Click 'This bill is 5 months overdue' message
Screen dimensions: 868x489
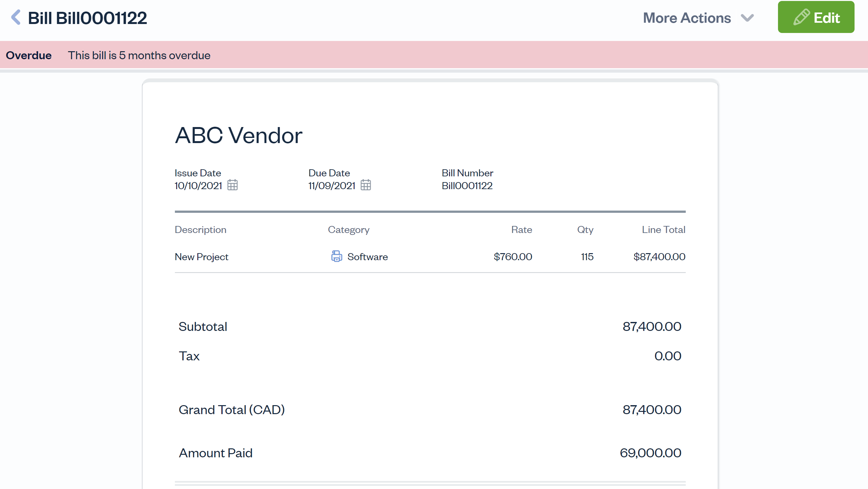click(x=139, y=55)
